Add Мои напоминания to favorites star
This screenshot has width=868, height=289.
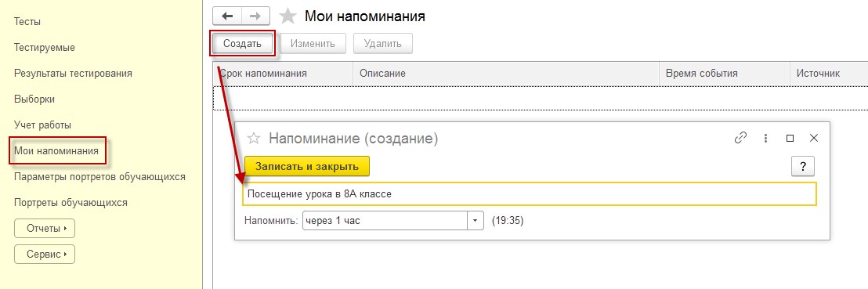288,16
